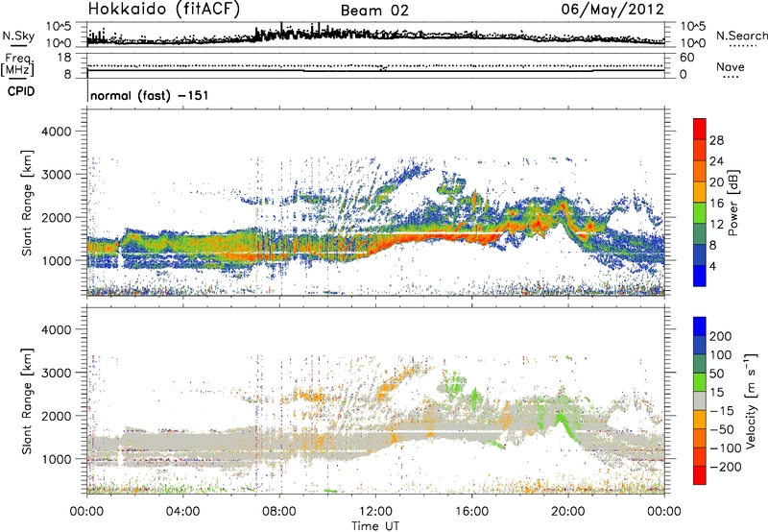Click the blue bottom segment of the Power colorbar
Screen dimensions: 768x532
tap(700, 276)
